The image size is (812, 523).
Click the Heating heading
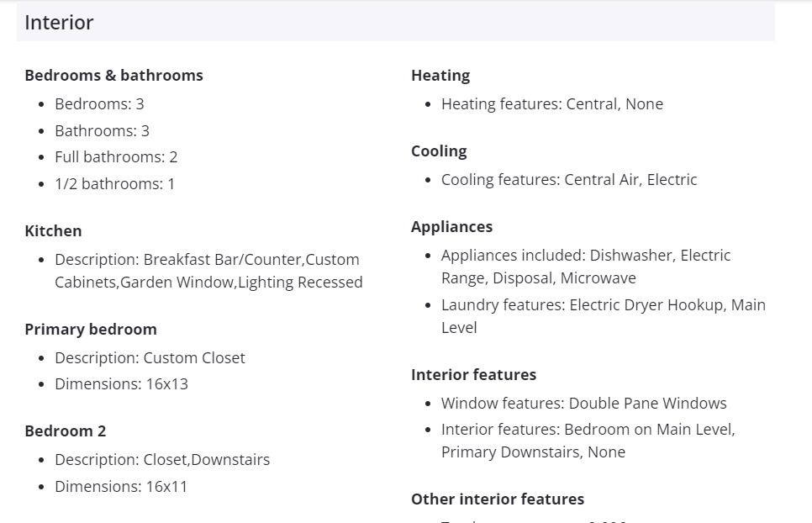tap(440, 76)
